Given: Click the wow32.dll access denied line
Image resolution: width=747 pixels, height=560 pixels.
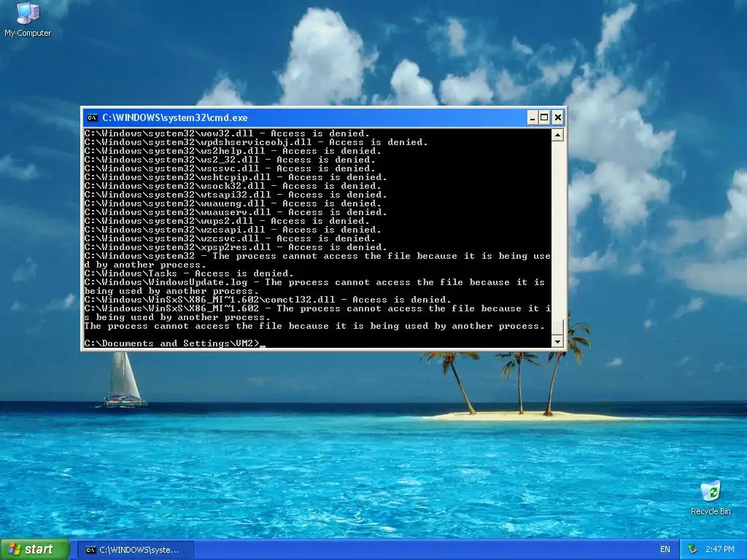Looking at the screenshot, I should point(227,133).
